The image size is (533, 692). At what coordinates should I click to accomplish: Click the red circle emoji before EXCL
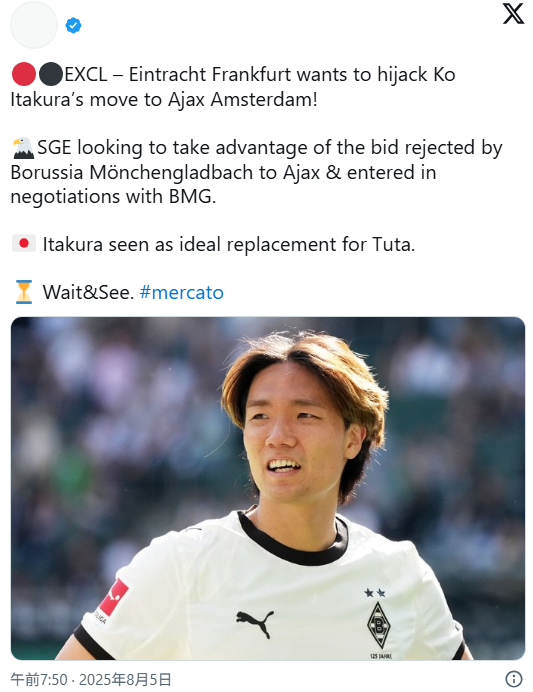click(x=24, y=74)
